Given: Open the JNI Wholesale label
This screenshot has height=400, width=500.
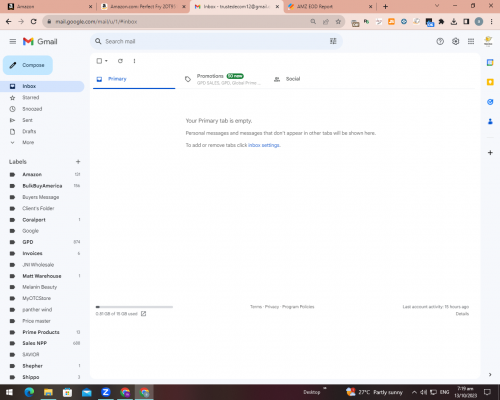Looking at the screenshot, I should (x=38, y=265).
